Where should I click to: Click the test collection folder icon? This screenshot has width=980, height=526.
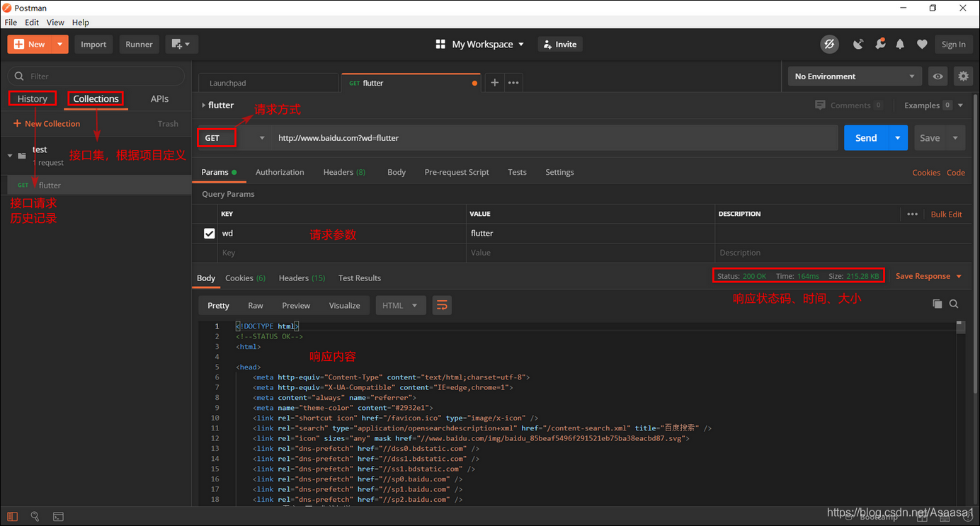tap(22, 156)
